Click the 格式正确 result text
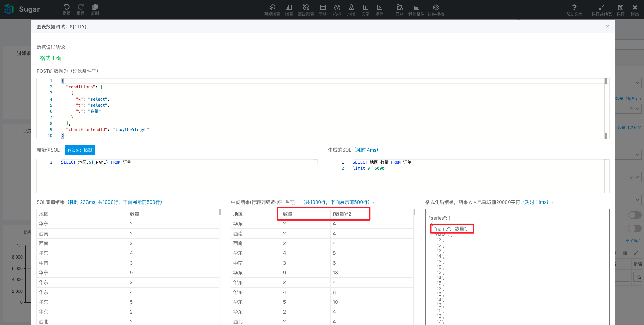Viewport: 644px width, 325px height. coord(51,58)
